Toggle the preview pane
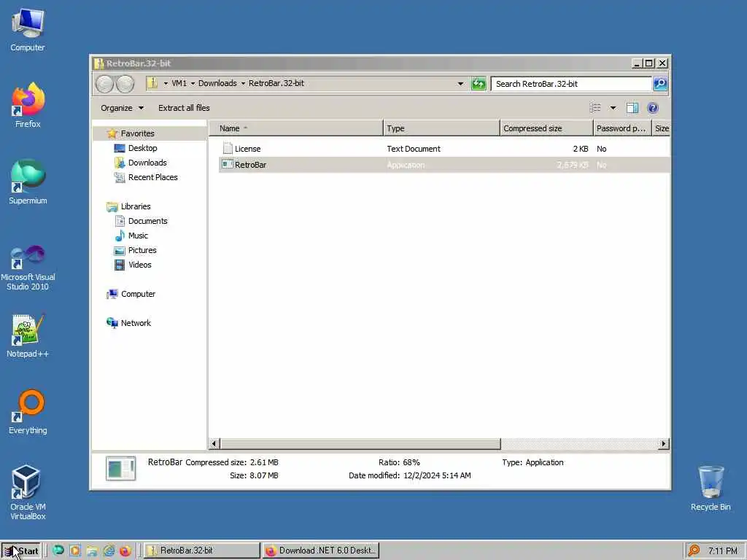The width and height of the screenshot is (747, 560). [632, 108]
